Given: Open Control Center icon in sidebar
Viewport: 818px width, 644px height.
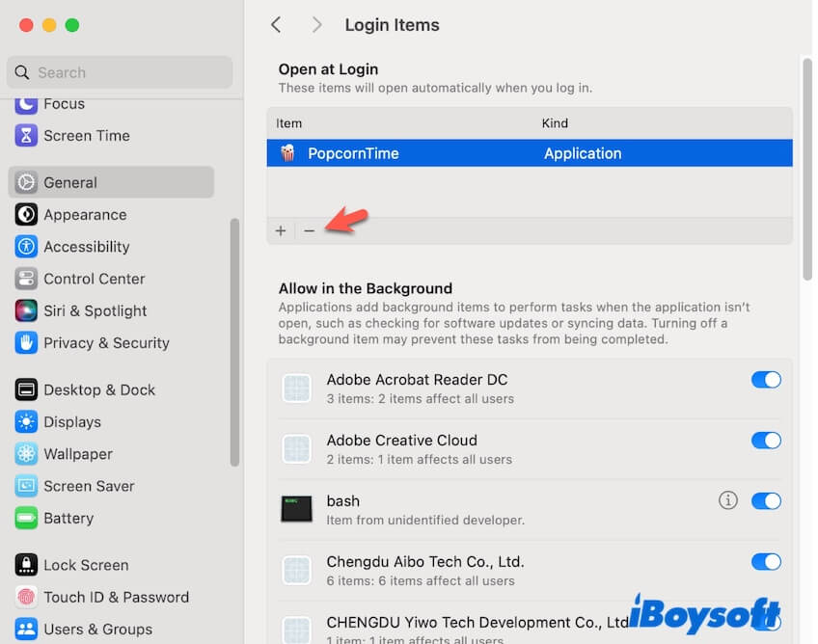Looking at the screenshot, I should 26,279.
